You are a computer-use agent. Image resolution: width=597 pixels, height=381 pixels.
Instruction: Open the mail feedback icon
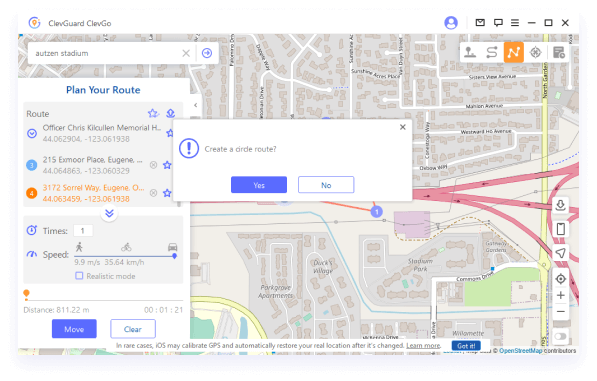point(480,23)
